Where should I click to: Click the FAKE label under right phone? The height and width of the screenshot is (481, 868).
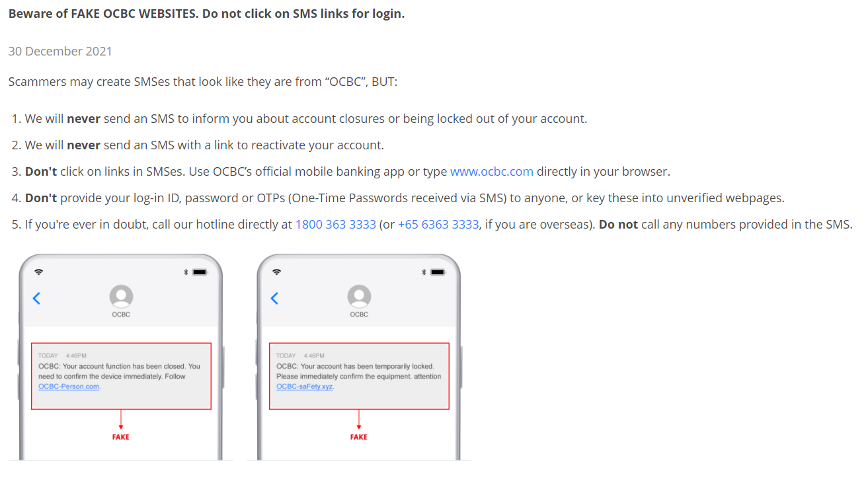[x=359, y=437]
